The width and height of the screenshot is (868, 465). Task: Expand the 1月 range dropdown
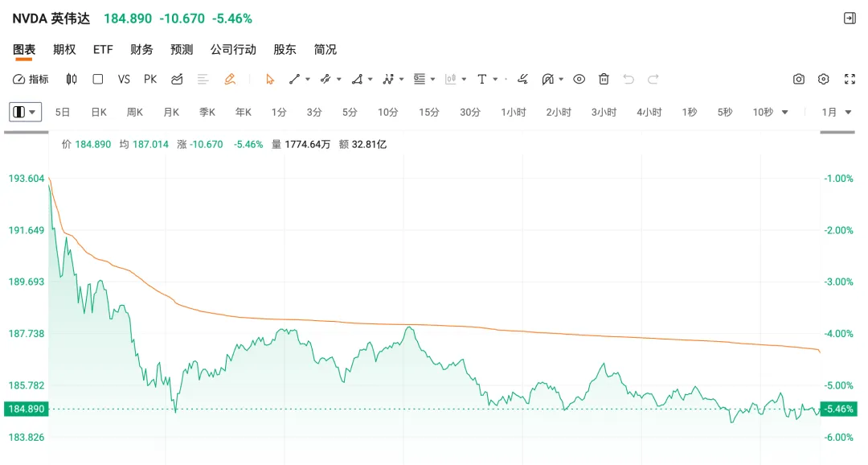[837, 112]
